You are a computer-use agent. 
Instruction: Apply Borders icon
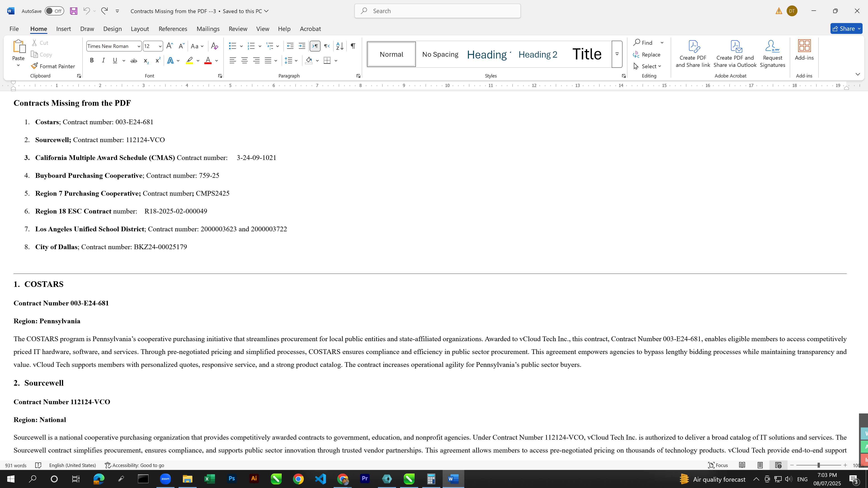coord(327,61)
